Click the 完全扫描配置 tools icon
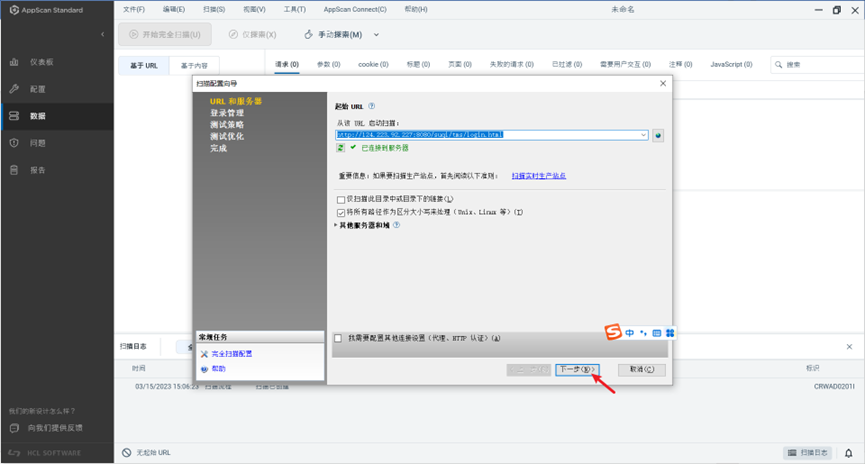 pyautogui.click(x=204, y=354)
